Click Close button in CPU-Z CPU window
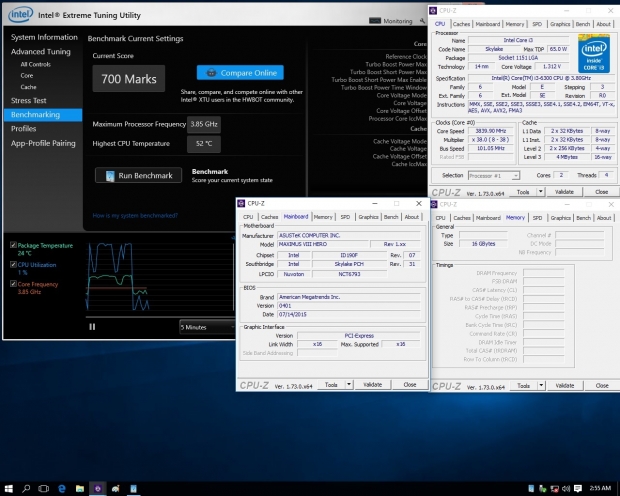 pyautogui.click(x=601, y=192)
